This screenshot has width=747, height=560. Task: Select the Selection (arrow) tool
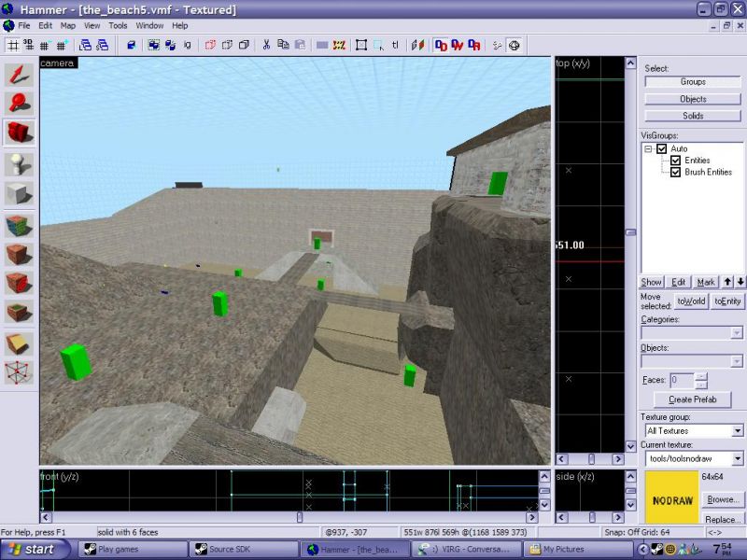click(x=20, y=74)
